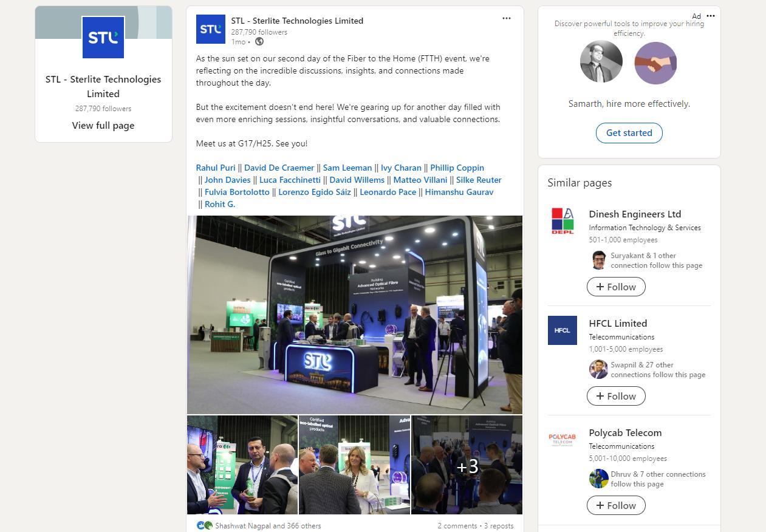Open David De Craemer's profile mention
Viewport: 766px width, 532px height.
pyautogui.click(x=279, y=168)
